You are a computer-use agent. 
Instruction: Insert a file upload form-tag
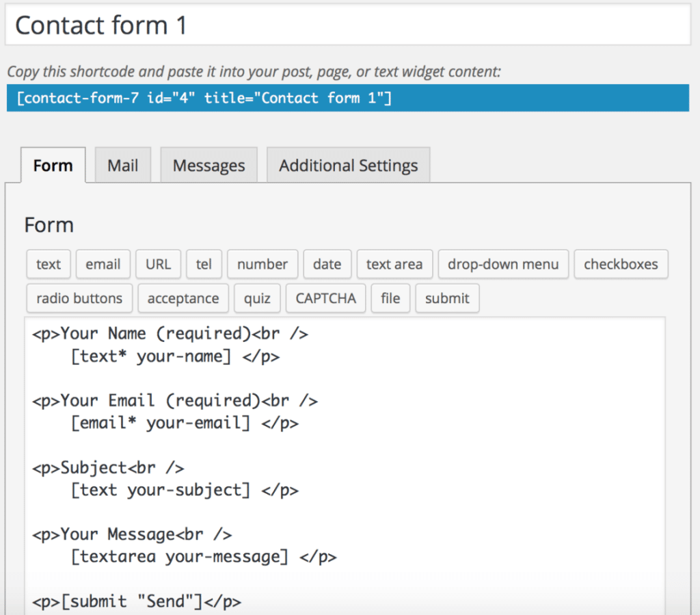pos(390,298)
